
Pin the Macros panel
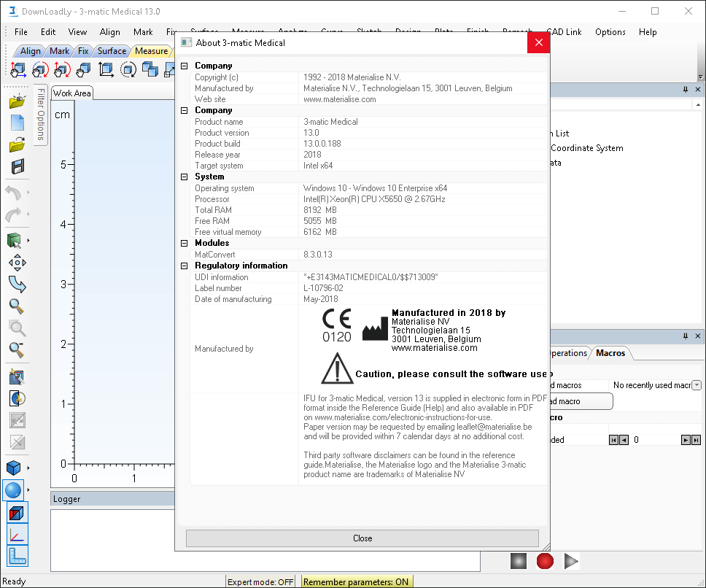pos(686,336)
